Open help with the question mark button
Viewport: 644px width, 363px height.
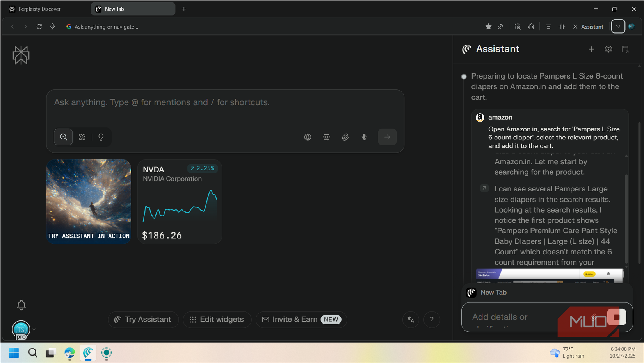pos(432,320)
